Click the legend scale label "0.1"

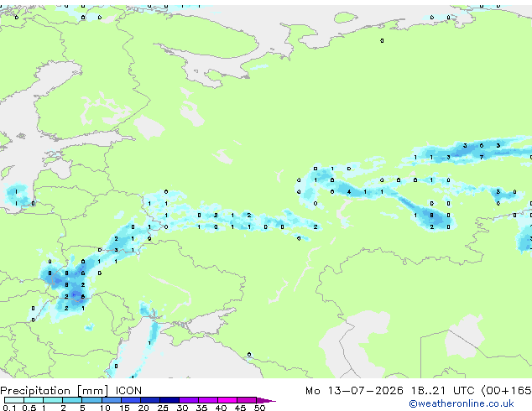click(9, 408)
